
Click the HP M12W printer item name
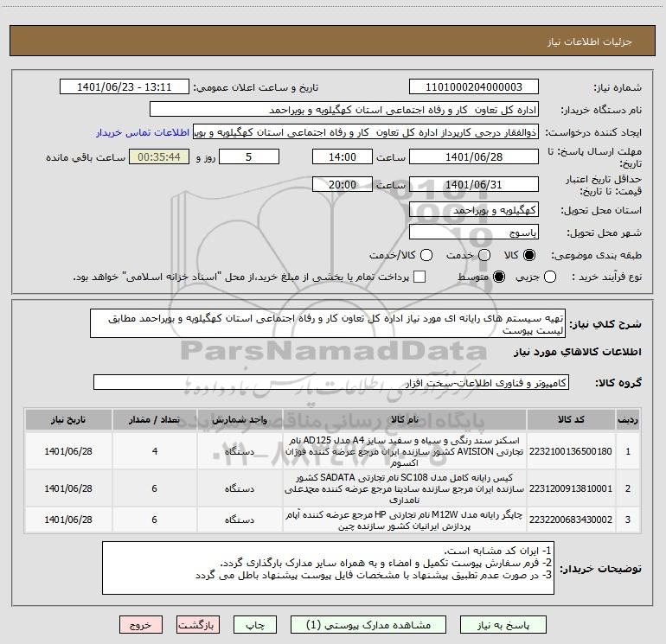[405, 520]
